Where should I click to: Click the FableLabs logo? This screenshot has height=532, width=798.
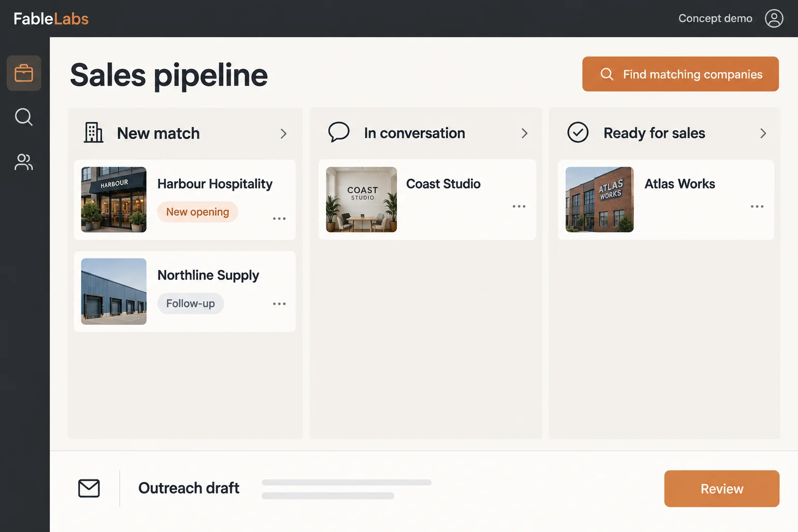coord(51,19)
